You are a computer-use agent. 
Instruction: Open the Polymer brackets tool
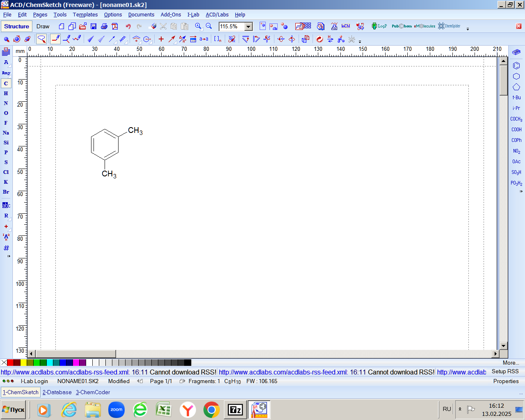point(218,39)
